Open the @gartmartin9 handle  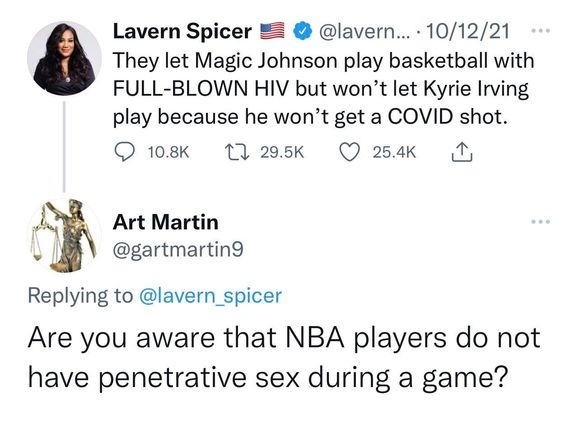point(178,250)
